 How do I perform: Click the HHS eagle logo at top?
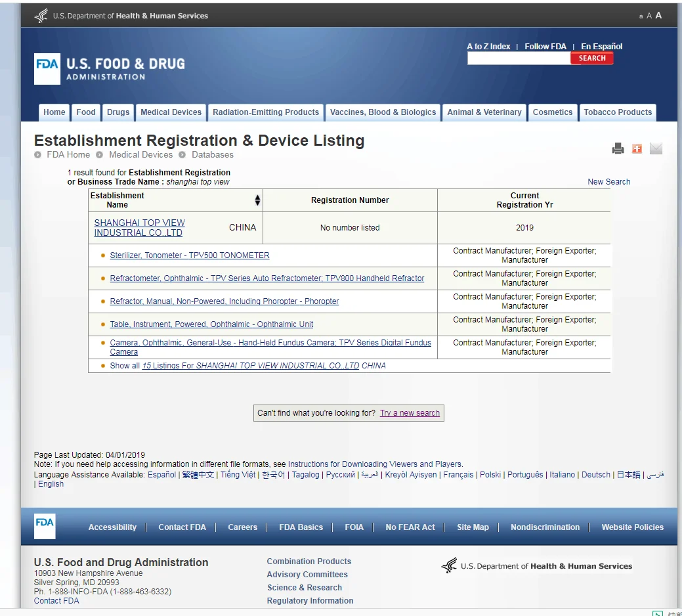41,16
